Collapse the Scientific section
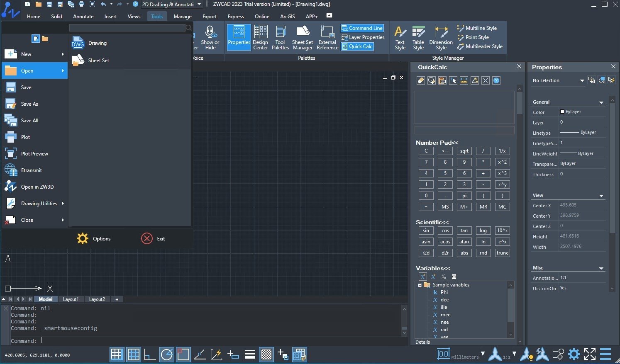Image resolution: width=620 pixels, height=364 pixels. click(432, 222)
